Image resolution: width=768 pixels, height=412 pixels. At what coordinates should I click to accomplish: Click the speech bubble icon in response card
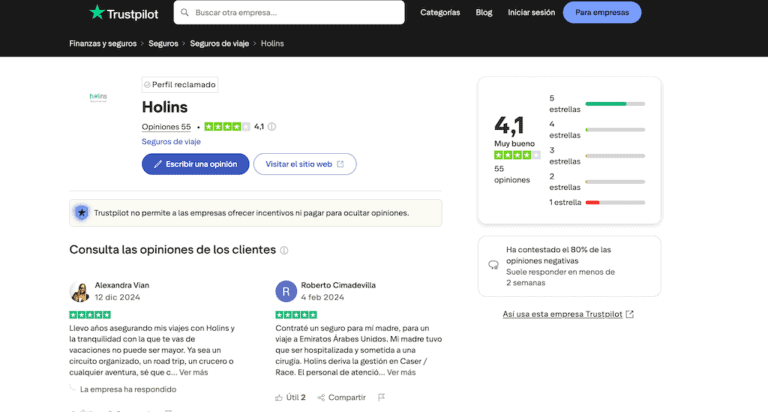pyautogui.click(x=493, y=265)
